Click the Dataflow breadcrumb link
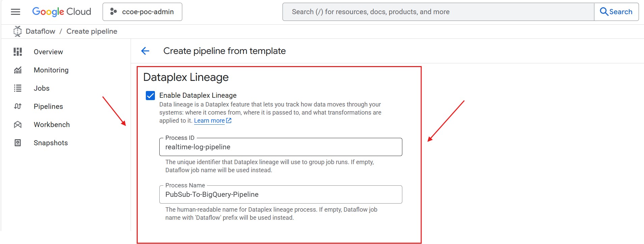This screenshot has height=244, width=644. tap(41, 31)
